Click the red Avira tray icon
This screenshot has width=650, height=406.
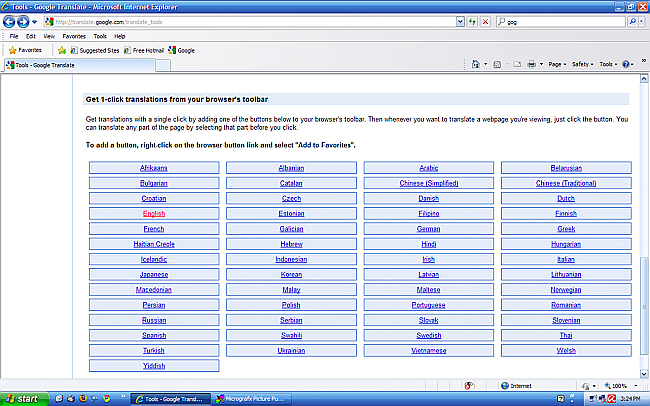tap(612, 399)
